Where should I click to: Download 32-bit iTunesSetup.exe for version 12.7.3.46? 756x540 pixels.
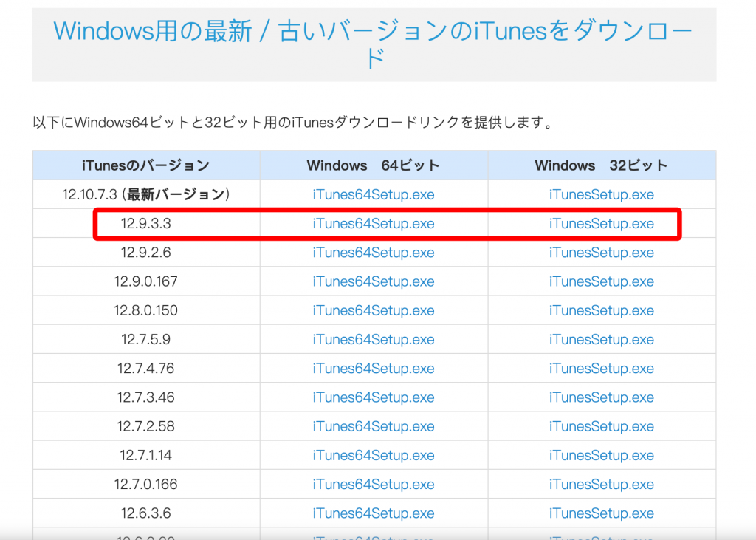[601, 397]
